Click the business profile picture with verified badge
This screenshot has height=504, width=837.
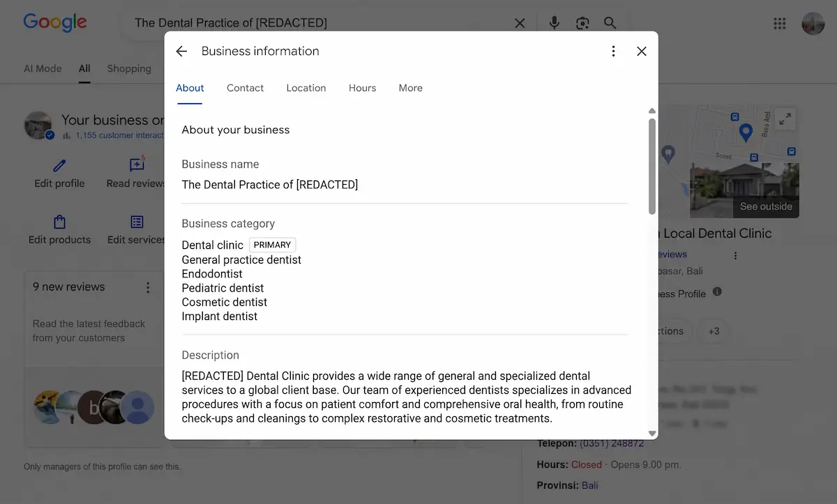point(39,125)
